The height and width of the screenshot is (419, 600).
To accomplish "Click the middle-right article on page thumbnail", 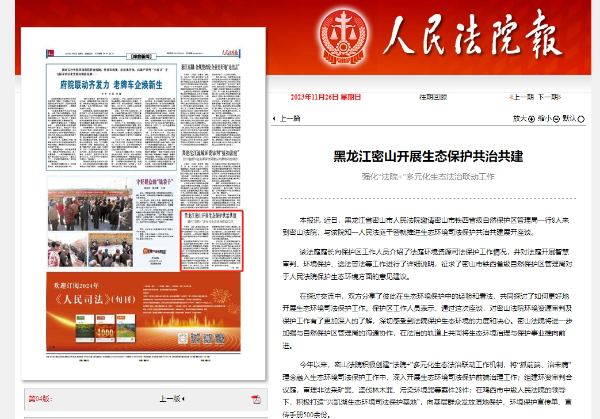I will 210,179.
